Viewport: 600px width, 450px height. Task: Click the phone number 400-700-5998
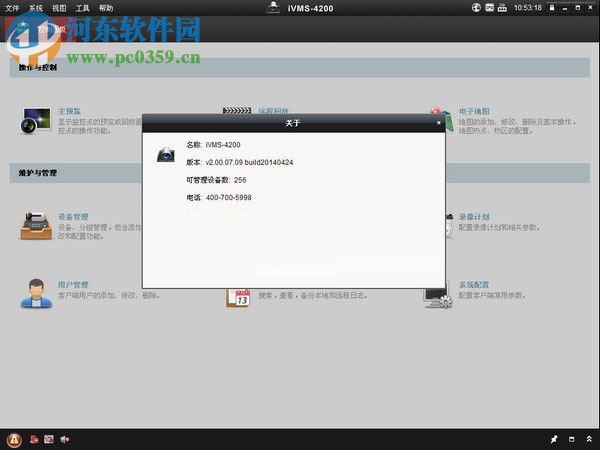228,197
